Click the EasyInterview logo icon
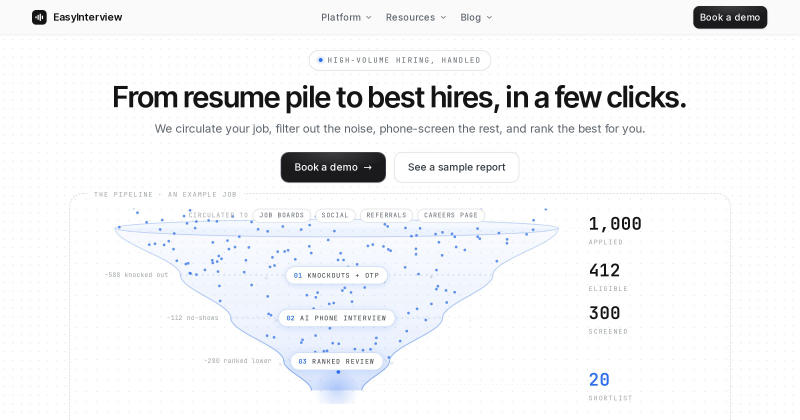800x420 pixels. click(39, 17)
